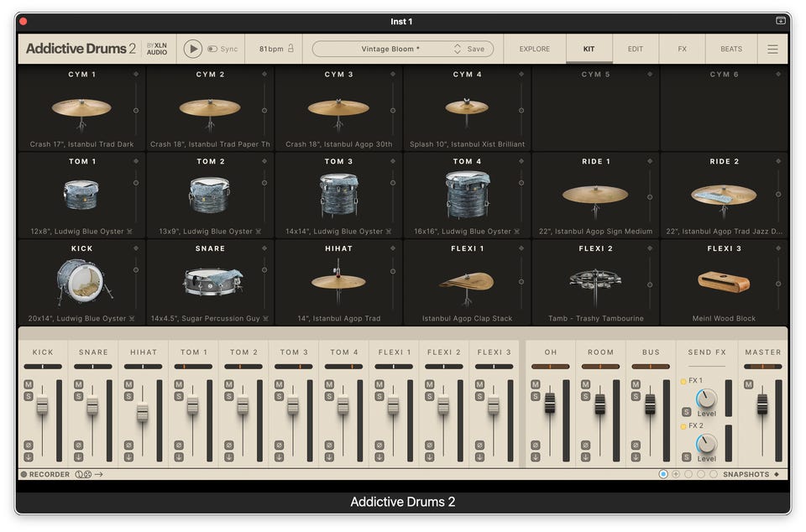Screen dimensions: 806x532
Task: Open the Vintage Bloom preset arrows
Action: (x=458, y=49)
